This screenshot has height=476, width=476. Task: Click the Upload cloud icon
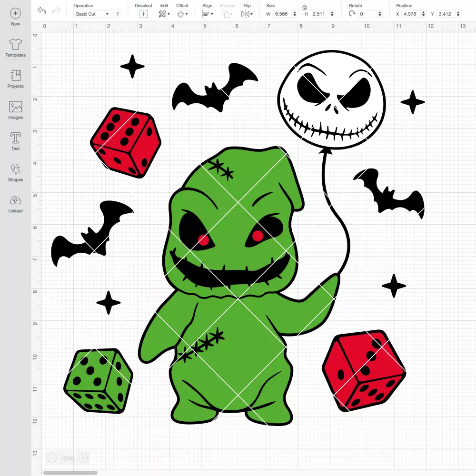16,201
